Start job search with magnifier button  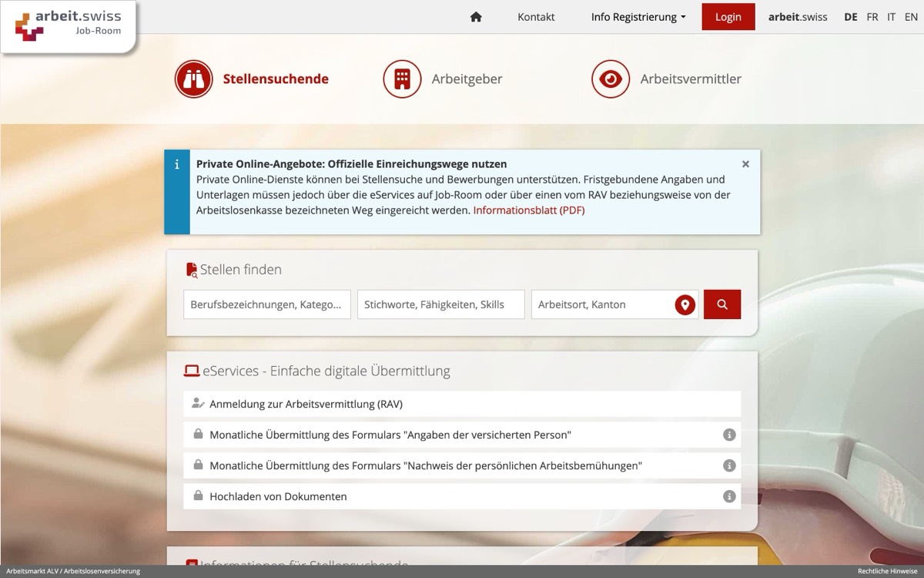[722, 304]
